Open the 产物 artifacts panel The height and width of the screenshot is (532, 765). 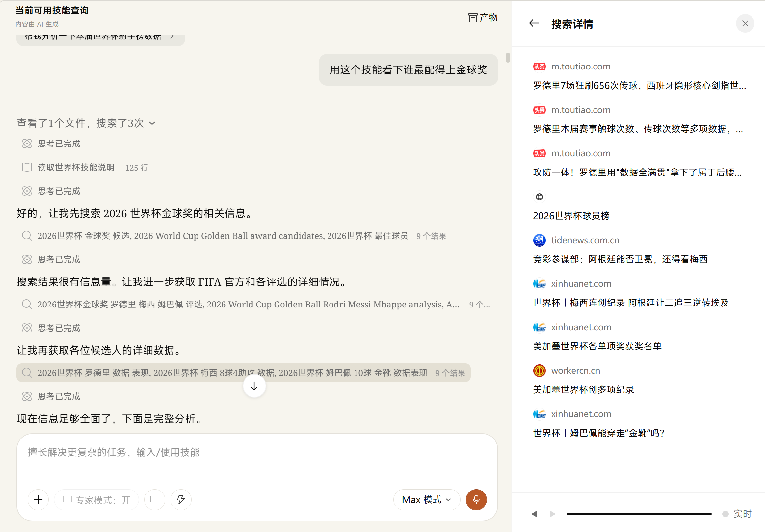[x=483, y=17]
